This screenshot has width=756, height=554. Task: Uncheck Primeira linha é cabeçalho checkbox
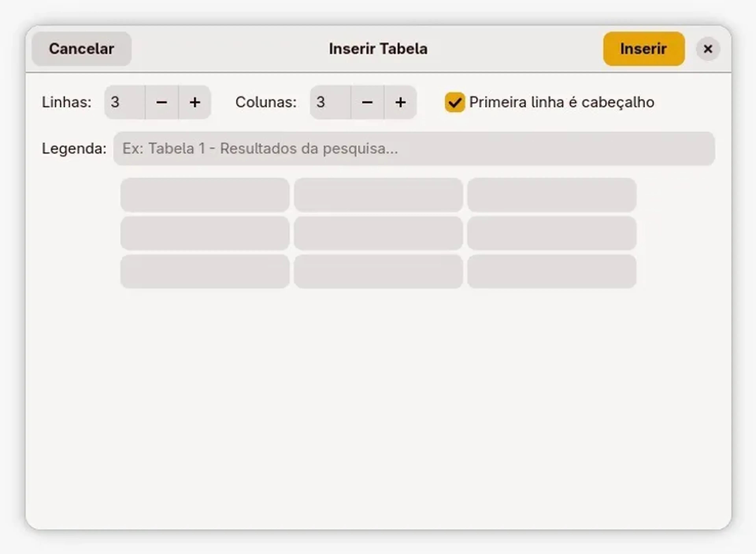point(455,102)
